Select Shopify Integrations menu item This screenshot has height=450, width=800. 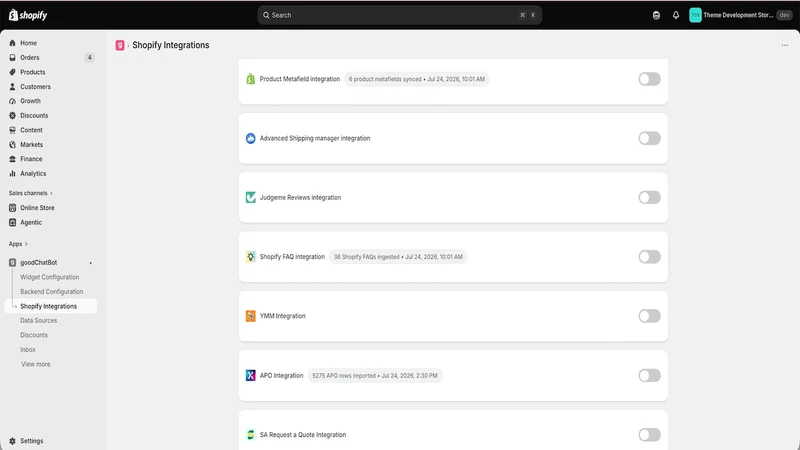pos(51,306)
